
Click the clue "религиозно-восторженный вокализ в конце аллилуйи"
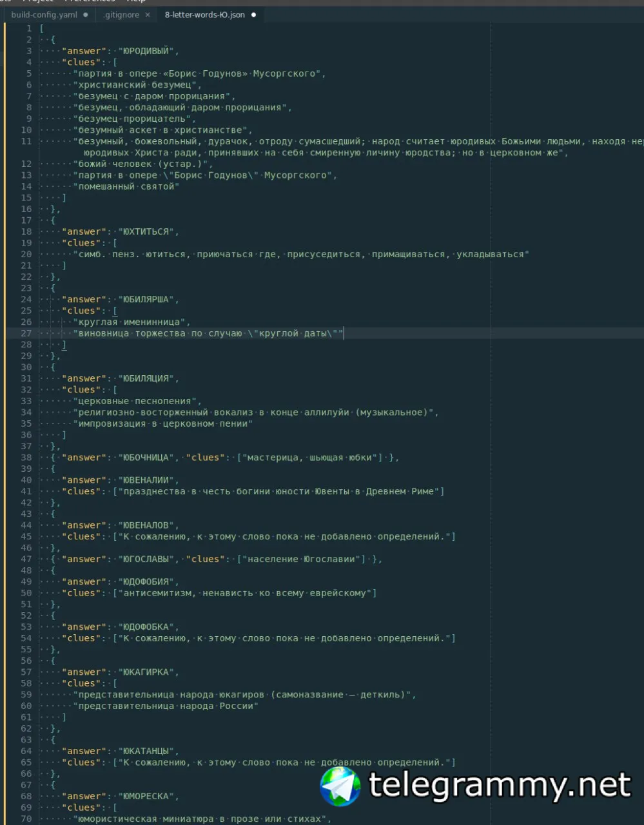[x=253, y=412]
